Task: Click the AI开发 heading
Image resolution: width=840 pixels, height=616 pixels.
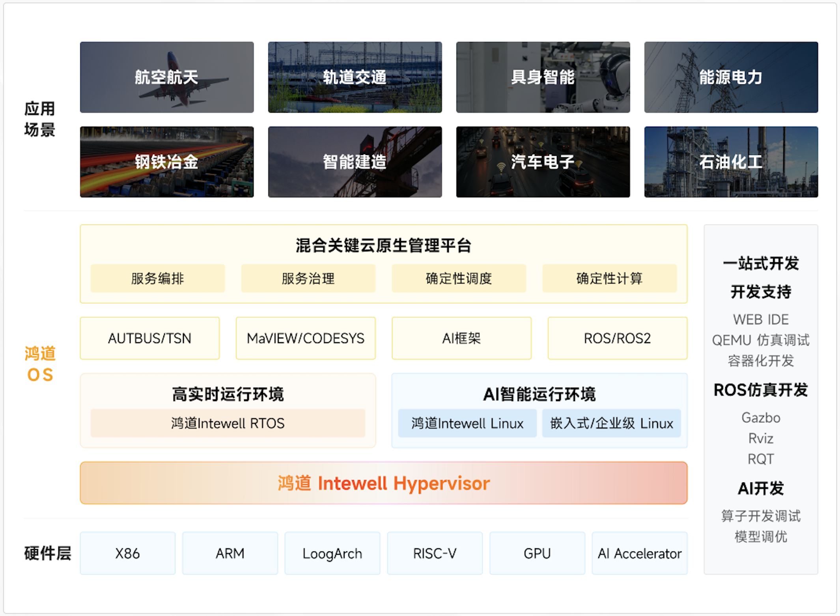Action: click(761, 488)
